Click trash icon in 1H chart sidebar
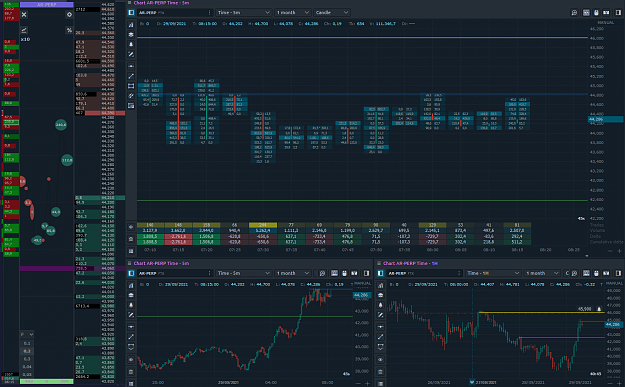The height and width of the screenshot is (387, 625). pos(381,372)
